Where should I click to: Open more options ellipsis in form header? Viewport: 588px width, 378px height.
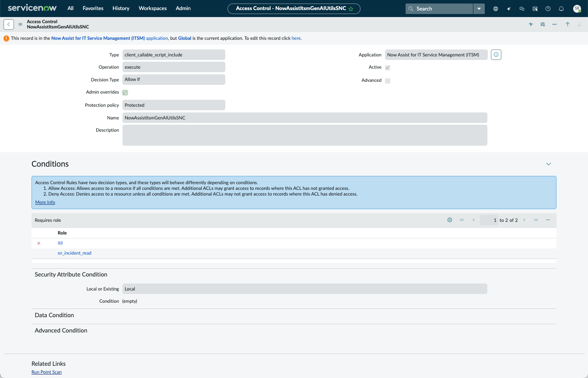pyautogui.click(x=554, y=24)
